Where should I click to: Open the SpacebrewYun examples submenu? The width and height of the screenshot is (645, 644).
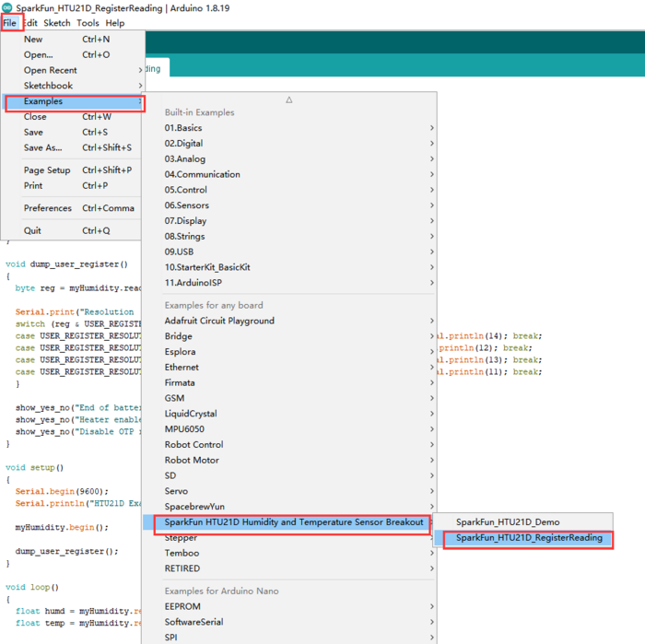[x=289, y=507]
